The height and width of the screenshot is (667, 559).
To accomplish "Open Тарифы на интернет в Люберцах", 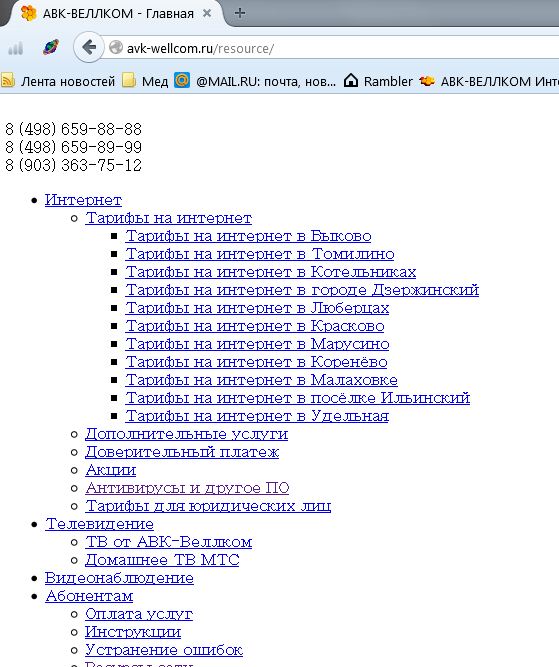I will coord(257,308).
